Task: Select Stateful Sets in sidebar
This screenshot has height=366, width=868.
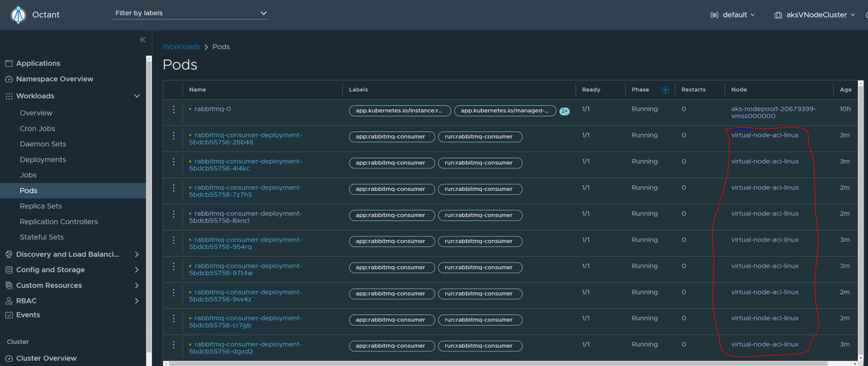Action: (x=42, y=237)
